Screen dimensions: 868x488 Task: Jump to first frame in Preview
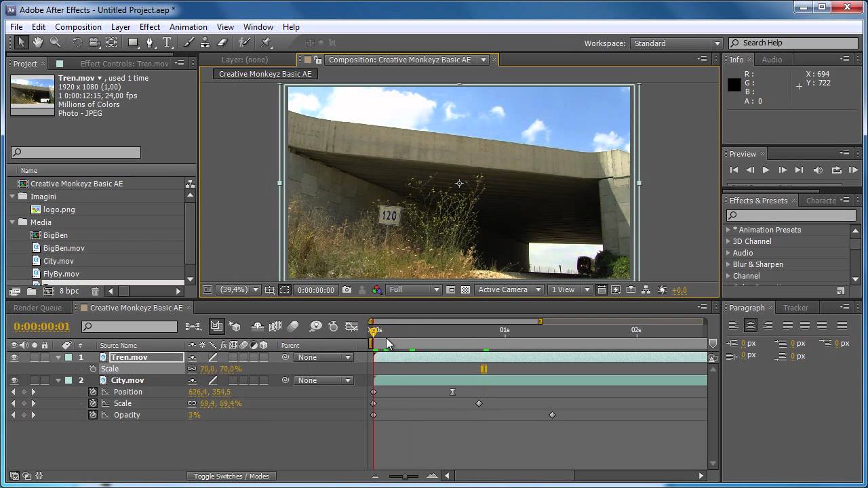734,170
